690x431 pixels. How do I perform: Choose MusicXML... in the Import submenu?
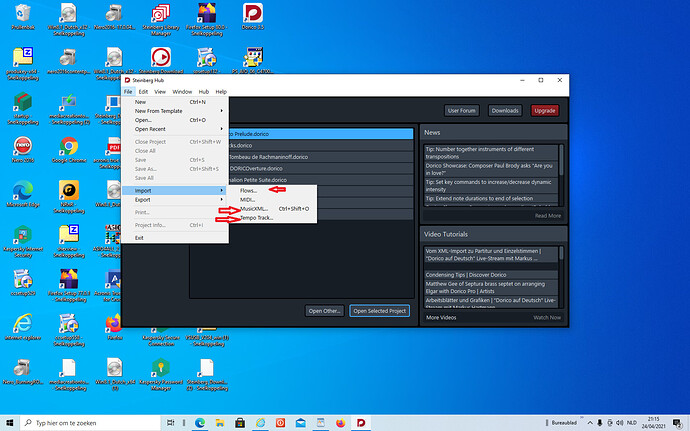click(x=273, y=209)
